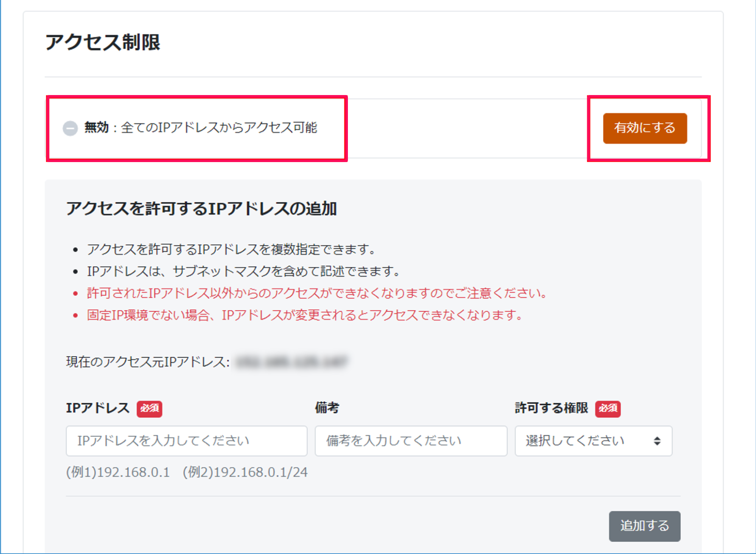
Task: Click the アクセスを許可するIPアドレスの追加 heading
Action: click(201, 209)
